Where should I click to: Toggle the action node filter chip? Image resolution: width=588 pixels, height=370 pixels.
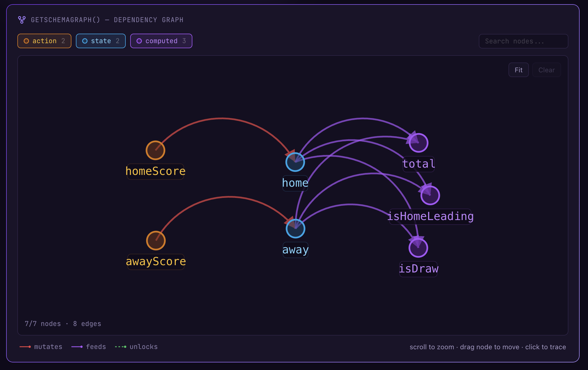coord(44,41)
